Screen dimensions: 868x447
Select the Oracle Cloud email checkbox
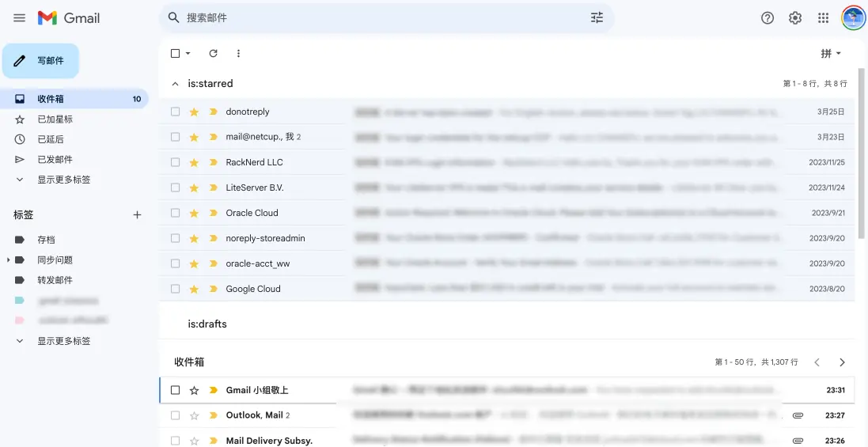tap(176, 213)
